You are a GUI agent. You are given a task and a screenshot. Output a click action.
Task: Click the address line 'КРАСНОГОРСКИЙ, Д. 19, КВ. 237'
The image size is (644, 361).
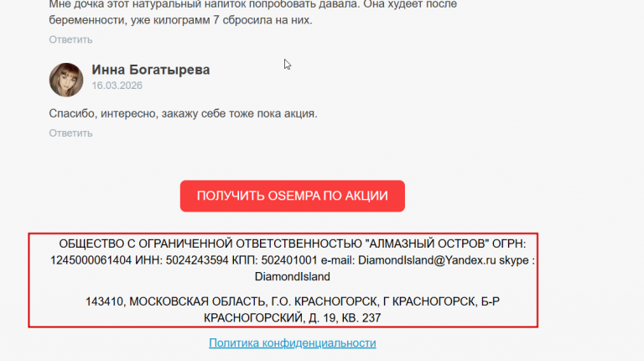(292, 318)
